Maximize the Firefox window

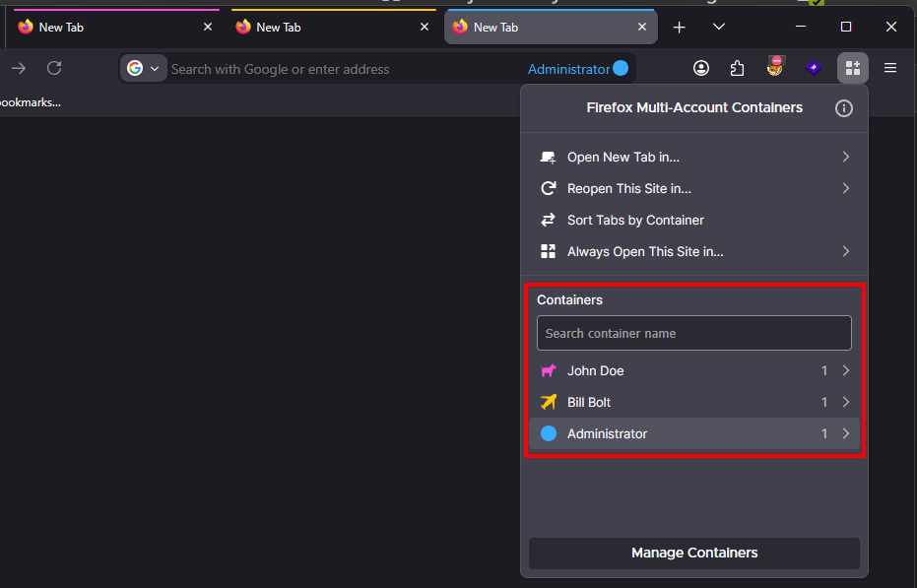pyautogui.click(x=846, y=27)
